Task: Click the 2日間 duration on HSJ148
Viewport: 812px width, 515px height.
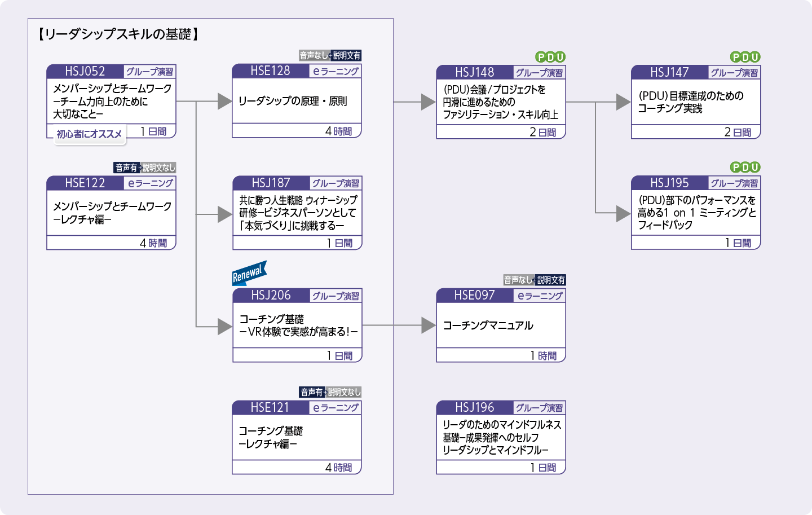Action: 543,133
